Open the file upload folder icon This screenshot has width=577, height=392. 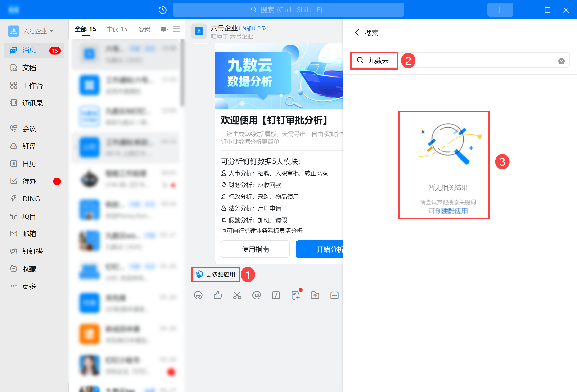[315, 295]
